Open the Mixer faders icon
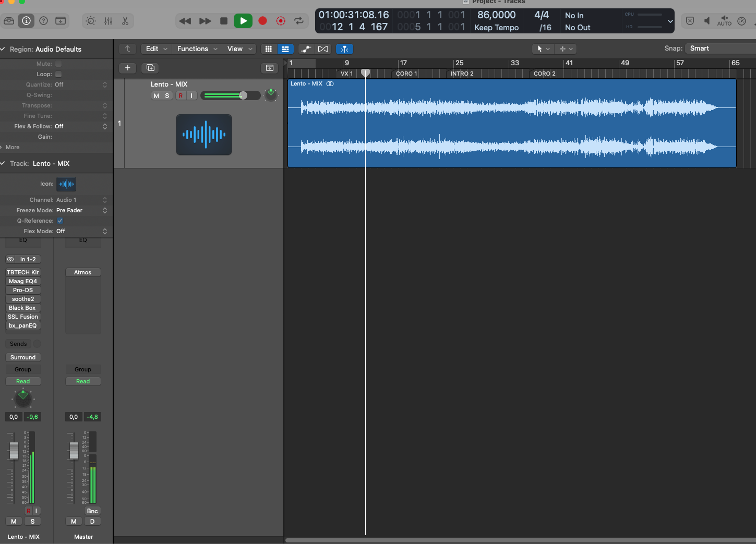Image resolution: width=756 pixels, height=544 pixels. click(x=108, y=21)
